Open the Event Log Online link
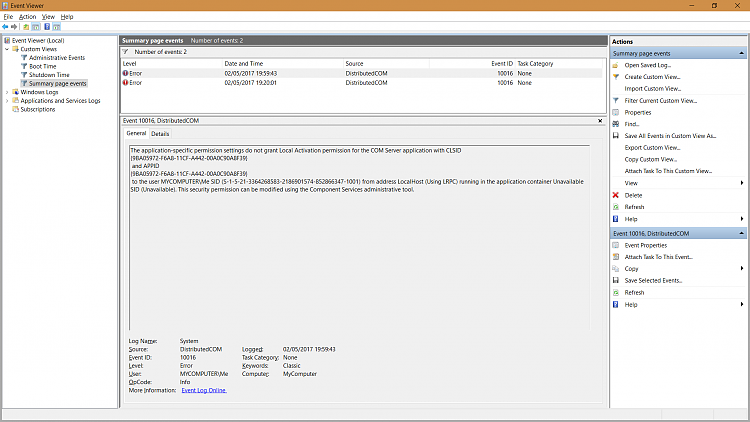750x422 pixels. (203, 390)
